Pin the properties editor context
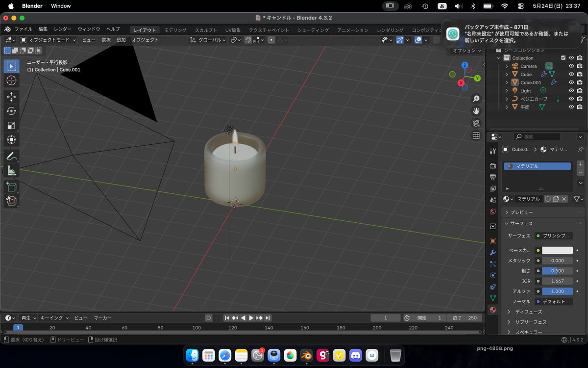This screenshot has height=368, width=588. 581,149
